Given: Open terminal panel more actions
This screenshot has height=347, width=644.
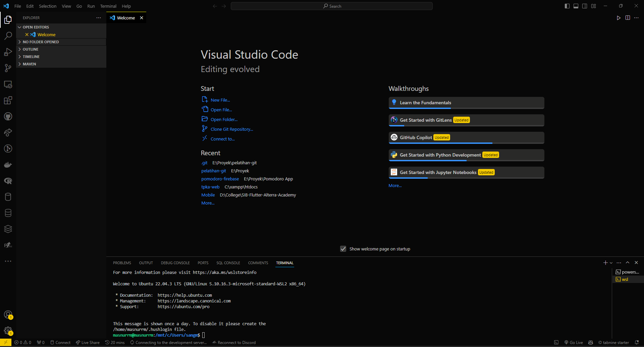Looking at the screenshot, I should pyautogui.click(x=619, y=263).
